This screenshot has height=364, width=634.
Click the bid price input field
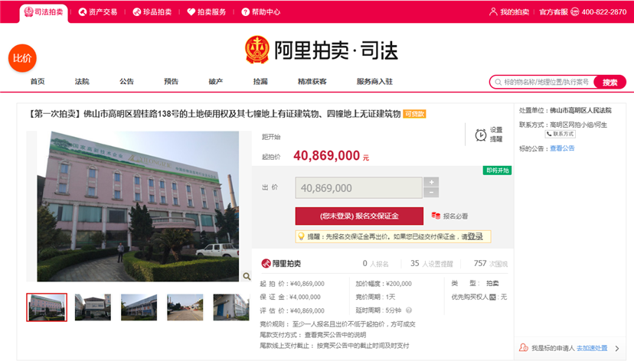click(x=358, y=188)
